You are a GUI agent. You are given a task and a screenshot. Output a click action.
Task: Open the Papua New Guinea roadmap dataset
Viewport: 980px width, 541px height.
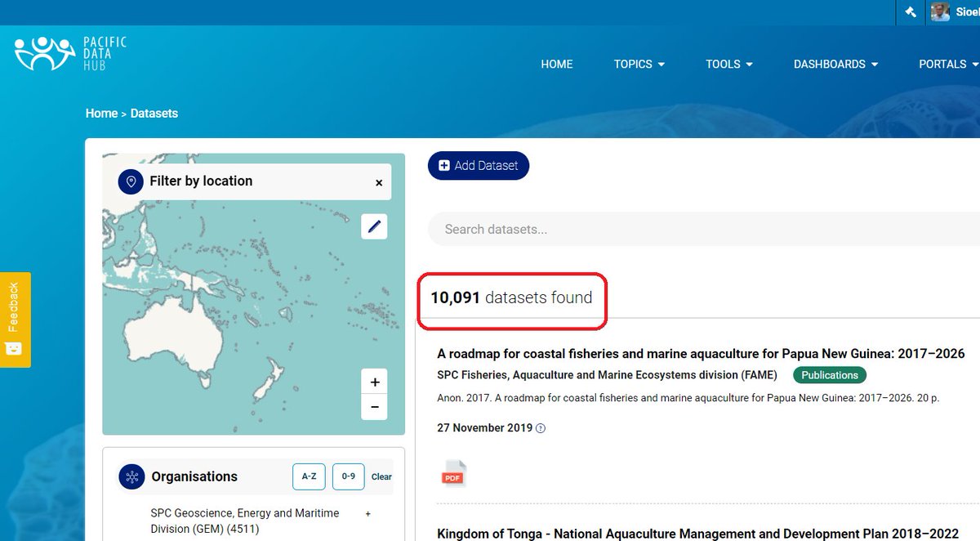[x=701, y=354]
